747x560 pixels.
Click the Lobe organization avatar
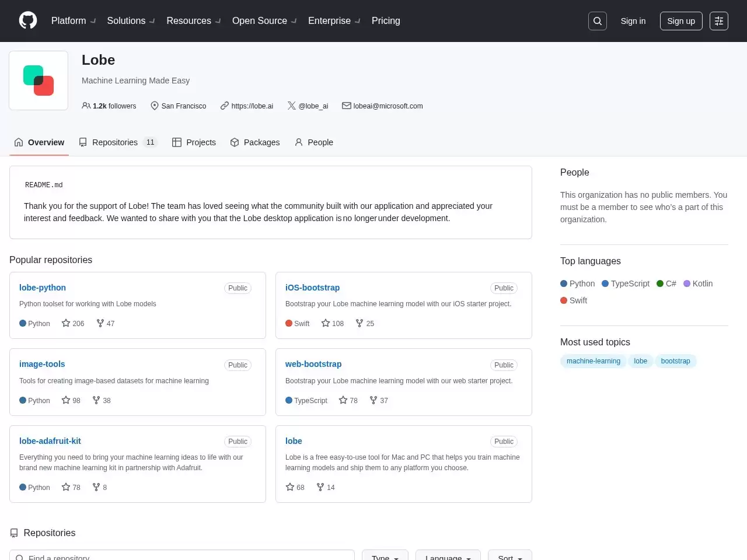[39, 80]
